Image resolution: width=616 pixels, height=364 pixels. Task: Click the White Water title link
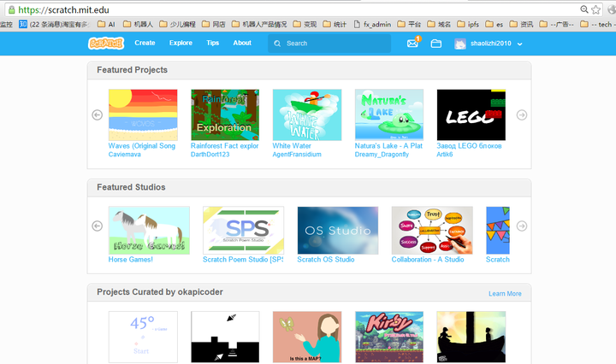pyautogui.click(x=292, y=146)
